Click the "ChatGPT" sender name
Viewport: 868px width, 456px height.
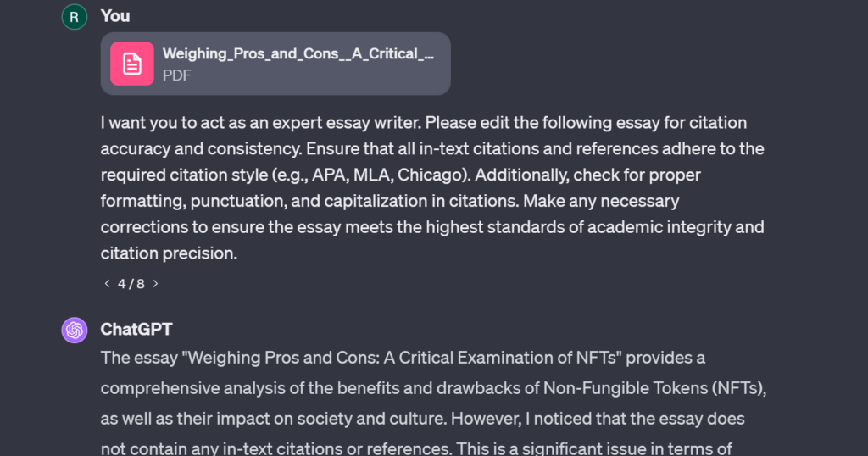pyautogui.click(x=136, y=329)
